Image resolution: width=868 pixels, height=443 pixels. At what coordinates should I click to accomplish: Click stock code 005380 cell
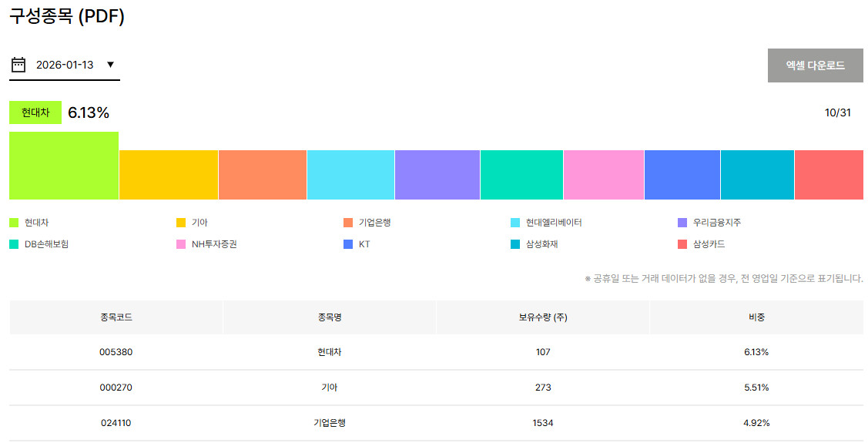pyautogui.click(x=116, y=352)
